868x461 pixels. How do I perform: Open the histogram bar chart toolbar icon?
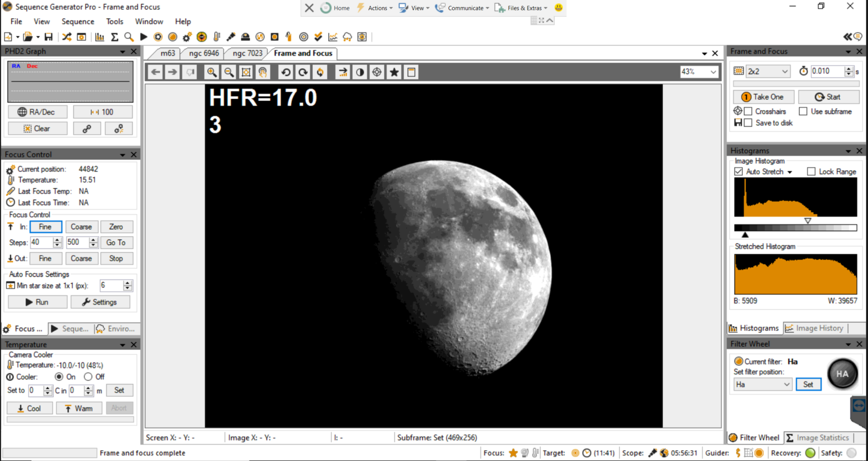(x=100, y=37)
